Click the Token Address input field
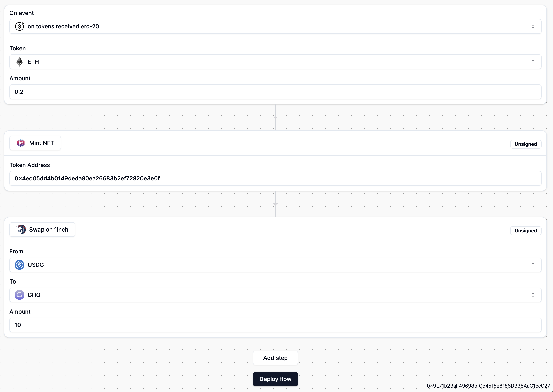This screenshot has height=392, width=553. coord(275,178)
